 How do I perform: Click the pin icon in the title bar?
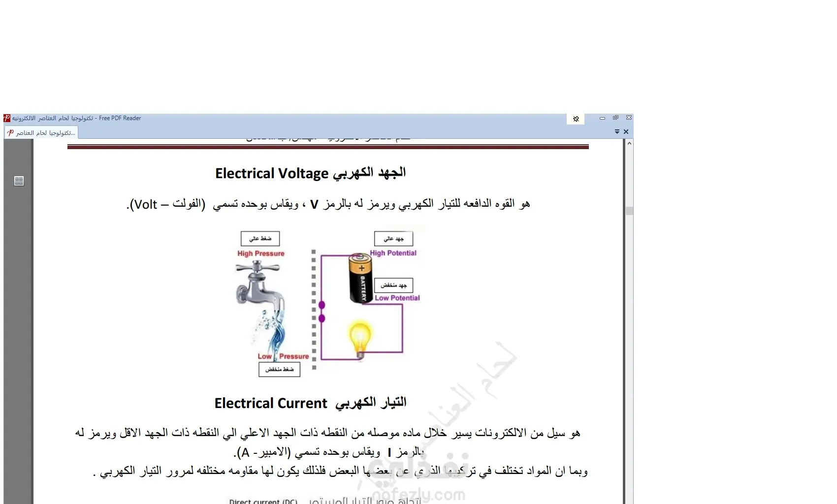(x=576, y=119)
